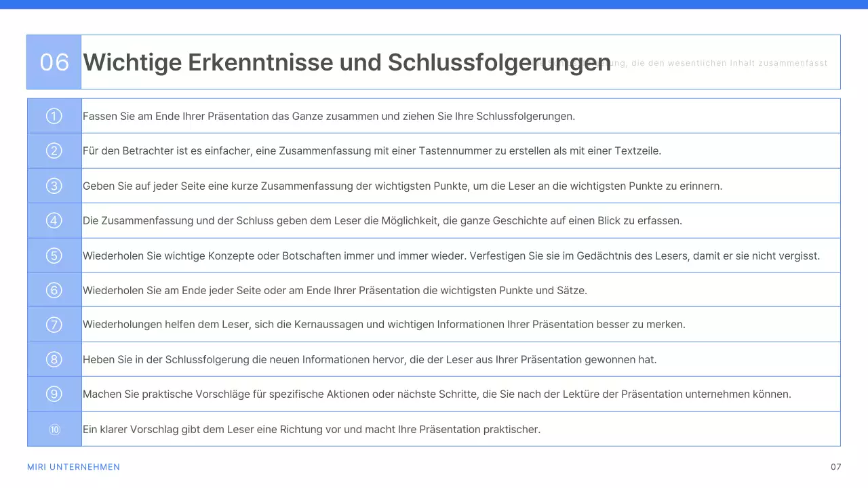This screenshot has width=868, height=488.
Task: Select the circled number 5 icon
Action: 54,256
